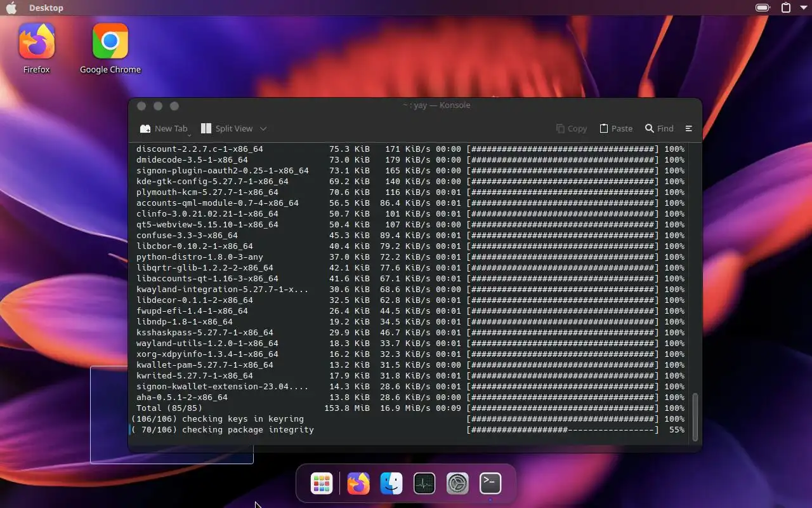Click the 55% progress bar

coord(563,430)
